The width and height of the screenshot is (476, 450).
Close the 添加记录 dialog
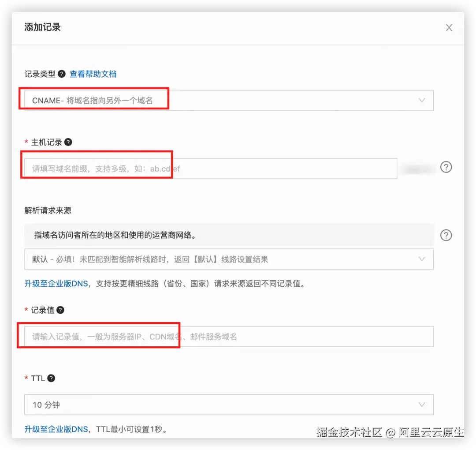[x=449, y=27]
